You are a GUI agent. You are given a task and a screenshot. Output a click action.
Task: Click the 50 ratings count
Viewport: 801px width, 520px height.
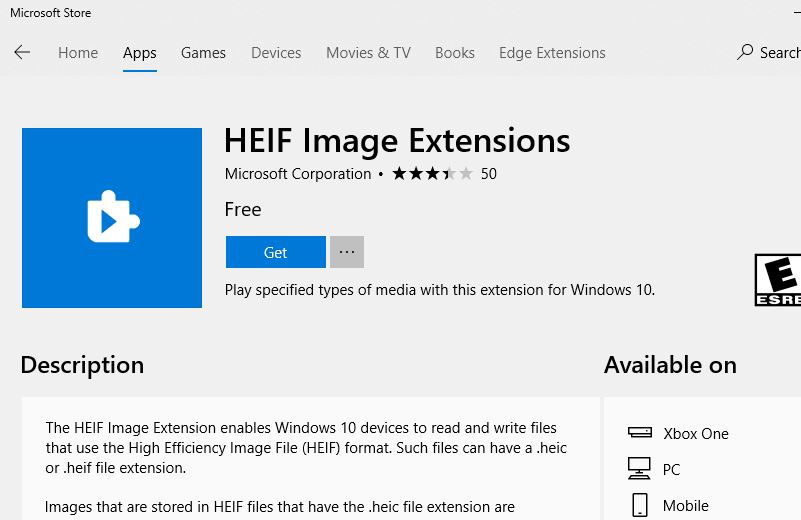[488, 174]
